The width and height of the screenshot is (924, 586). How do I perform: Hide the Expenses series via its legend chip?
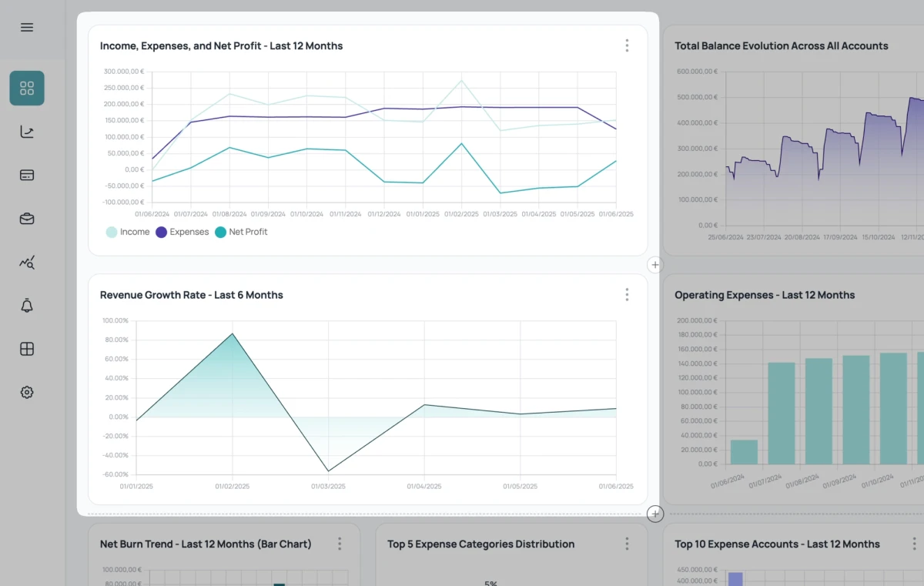tap(182, 232)
